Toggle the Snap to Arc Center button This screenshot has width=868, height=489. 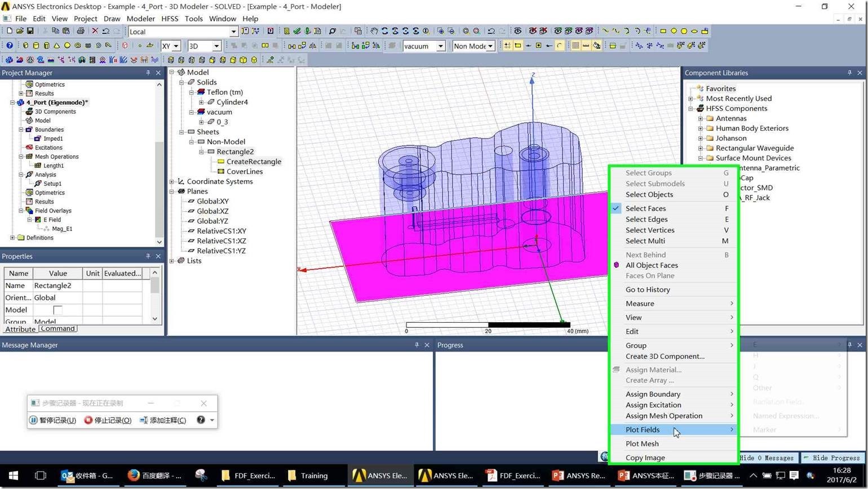[560, 46]
